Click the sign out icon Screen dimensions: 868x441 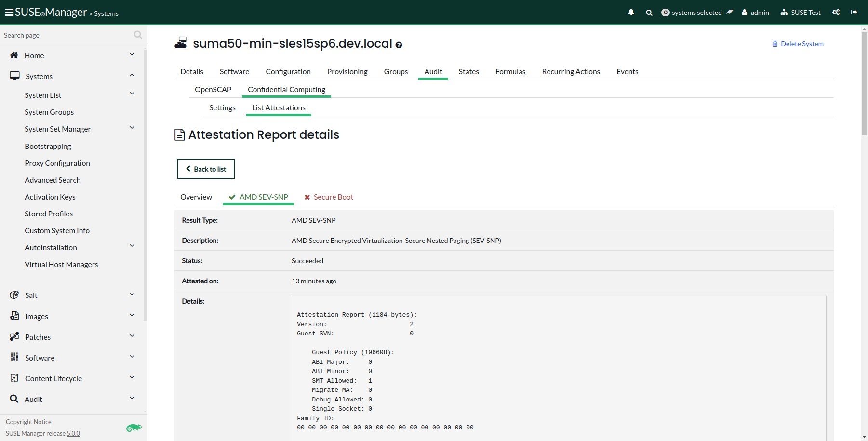click(x=854, y=13)
